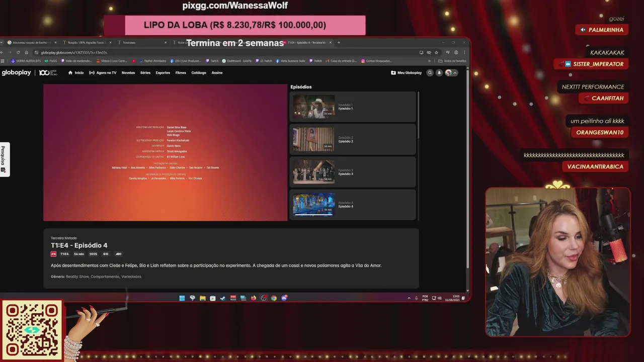Open the Esportes menu
644x362 pixels.
pos(163,73)
